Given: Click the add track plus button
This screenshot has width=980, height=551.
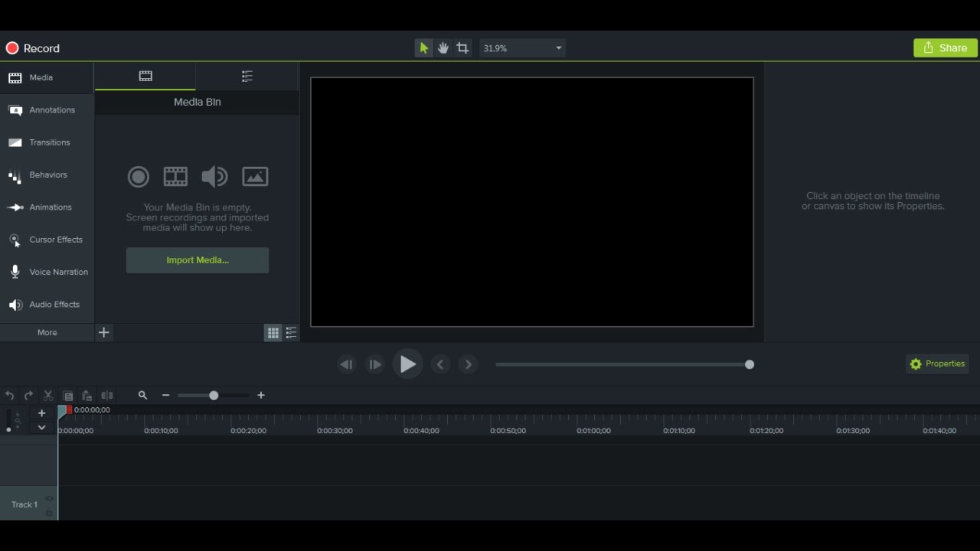Looking at the screenshot, I should (x=42, y=413).
